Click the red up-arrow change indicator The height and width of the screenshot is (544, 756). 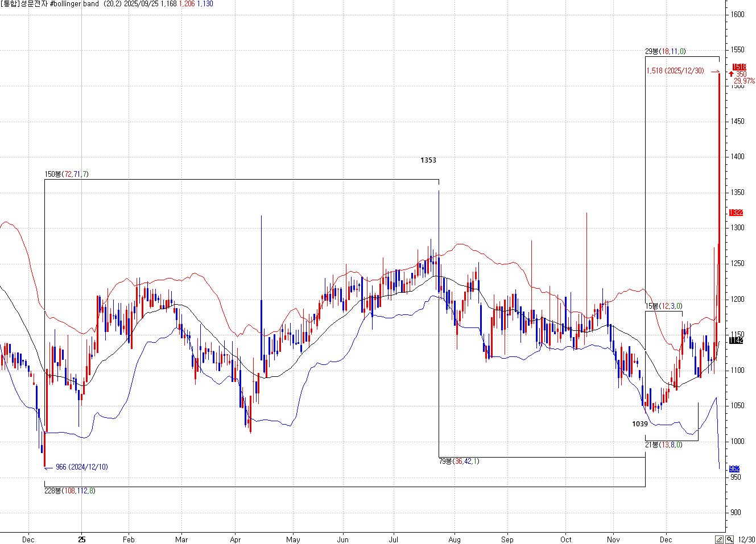coord(731,74)
